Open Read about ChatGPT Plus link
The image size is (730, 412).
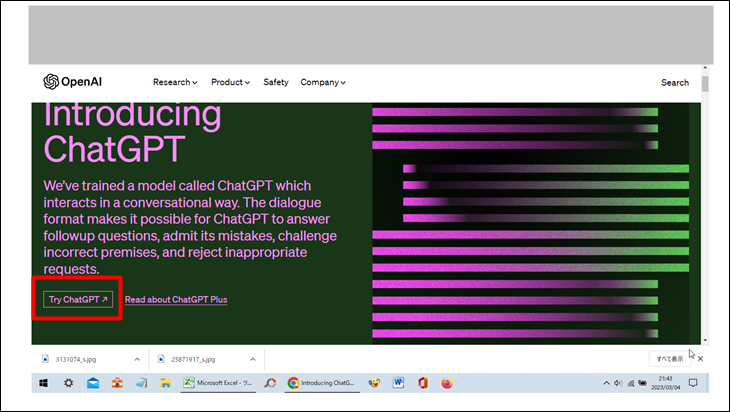click(176, 300)
